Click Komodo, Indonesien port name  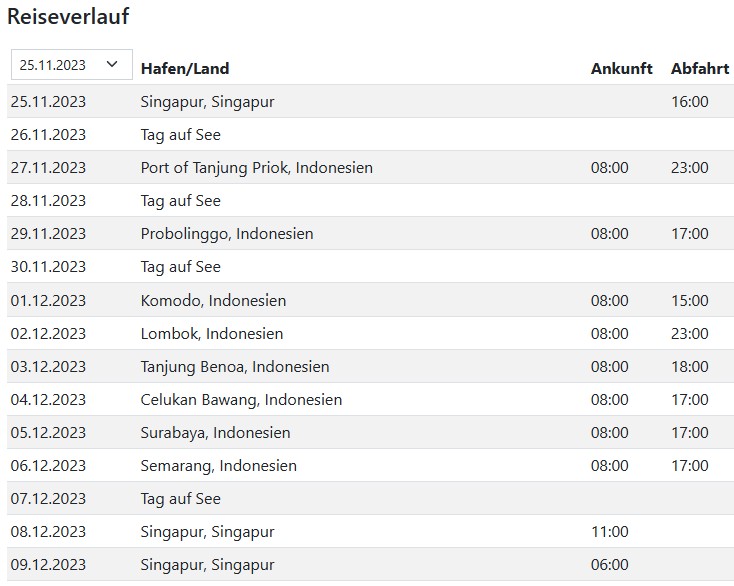213,300
